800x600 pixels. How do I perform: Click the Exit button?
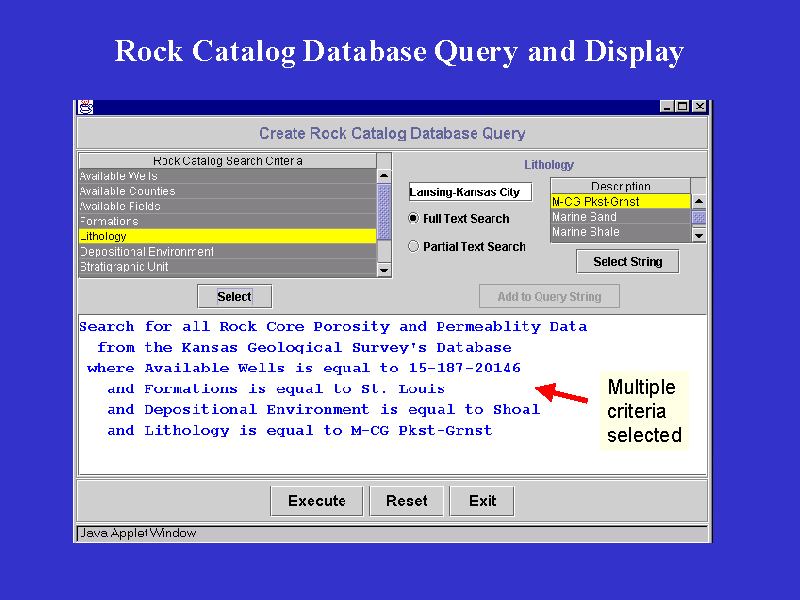click(482, 501)
